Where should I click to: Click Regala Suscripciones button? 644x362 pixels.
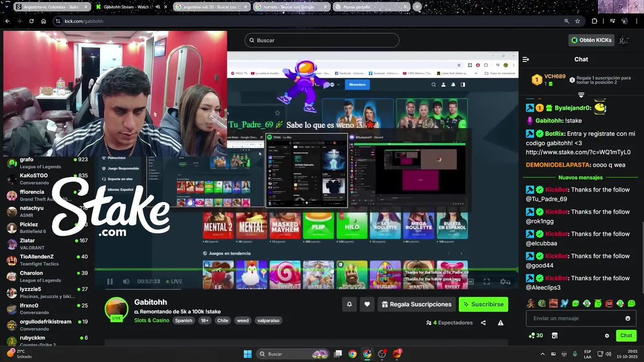(417, 304)
